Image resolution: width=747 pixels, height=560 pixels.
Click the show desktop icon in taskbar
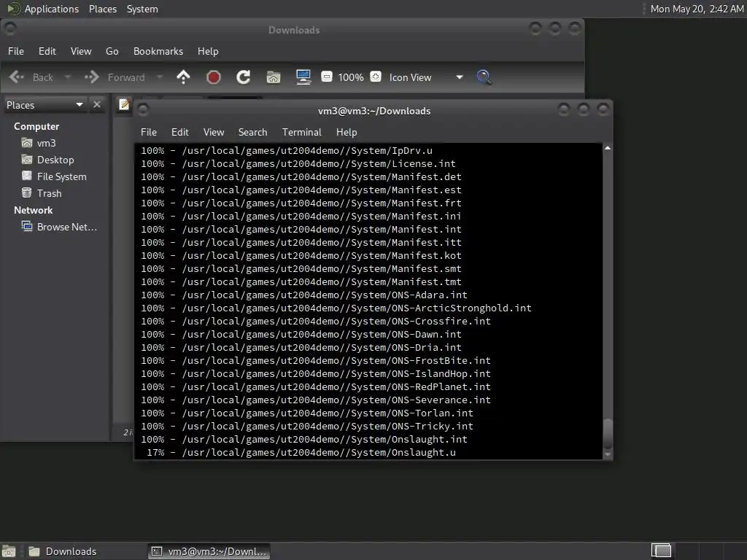[x=9, y=551]
